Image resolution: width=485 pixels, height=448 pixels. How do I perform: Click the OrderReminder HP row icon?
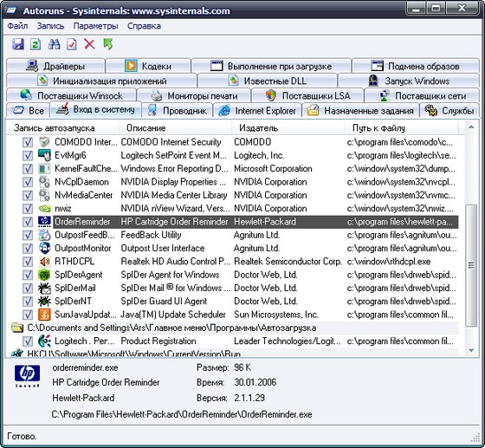[44, 222]
